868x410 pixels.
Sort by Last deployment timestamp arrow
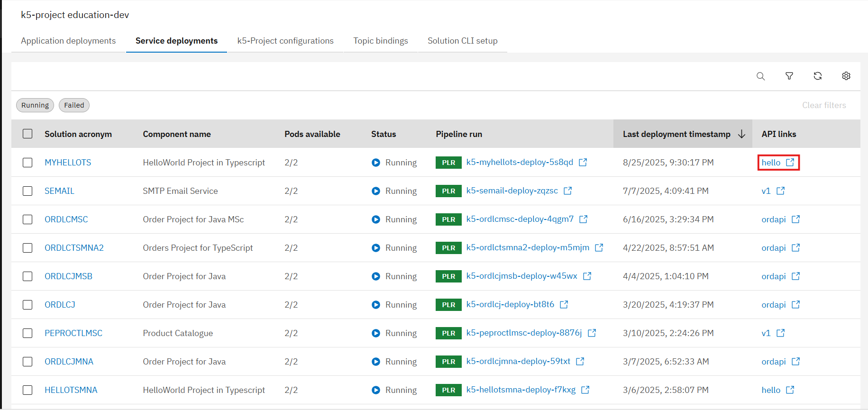tap(741, 134)
